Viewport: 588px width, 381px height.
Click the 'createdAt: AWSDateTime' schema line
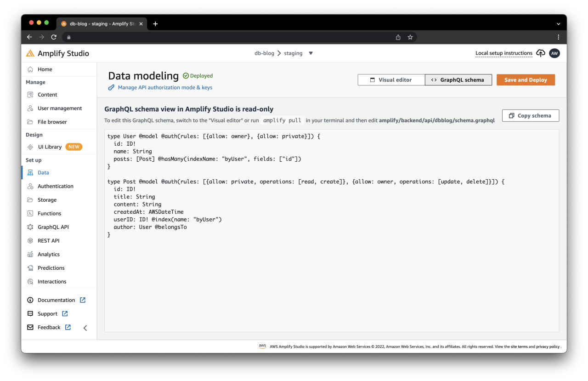coord(148,212)
